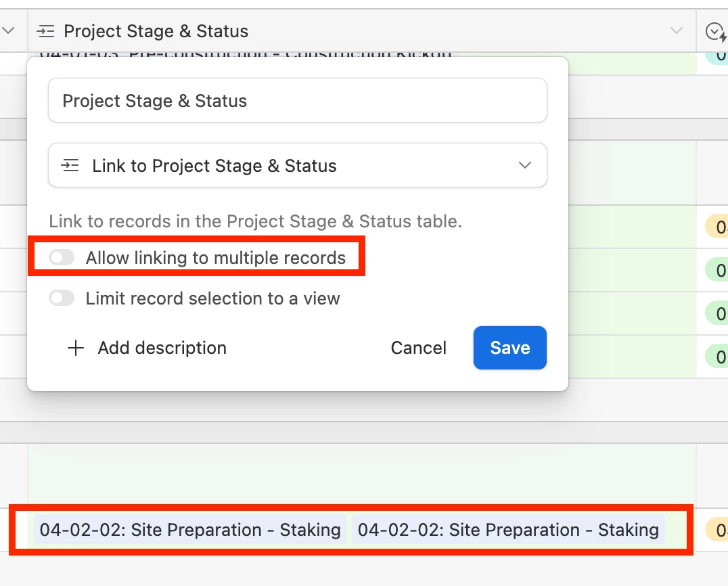Open the dropdown chevron of the leftmost column header
The height and width of the screenshot is (586, 728).
point(9,30)
